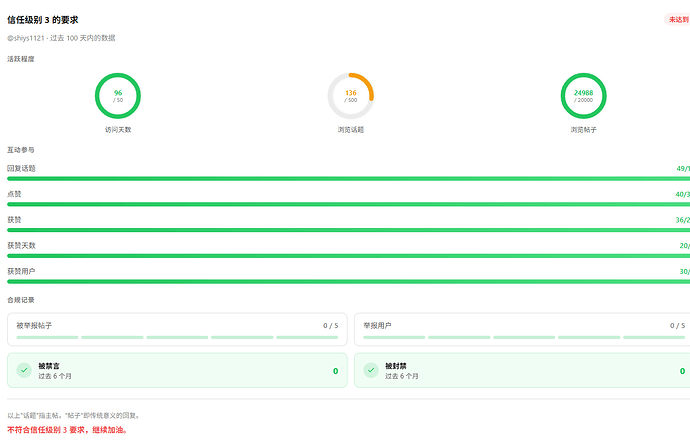The height and width of the screenshot is (442, 690).
Task: Click the 访问天数 circular progress ring showing 96
Action: [x=118, y=96]
